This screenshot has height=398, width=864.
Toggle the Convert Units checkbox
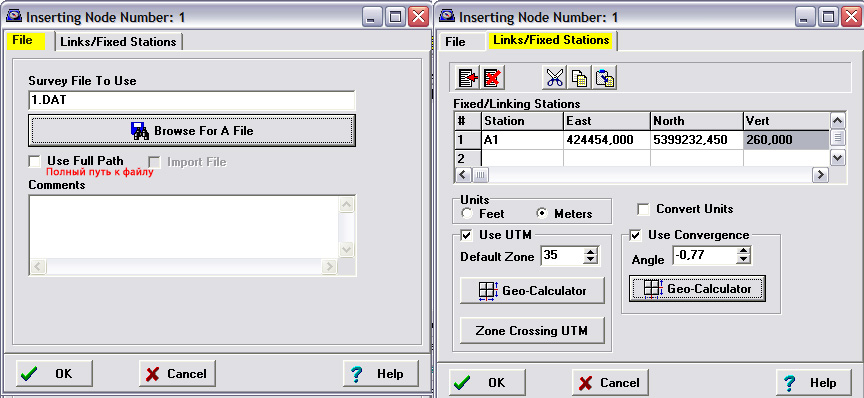pyautogui.click(x=643, y=209)
